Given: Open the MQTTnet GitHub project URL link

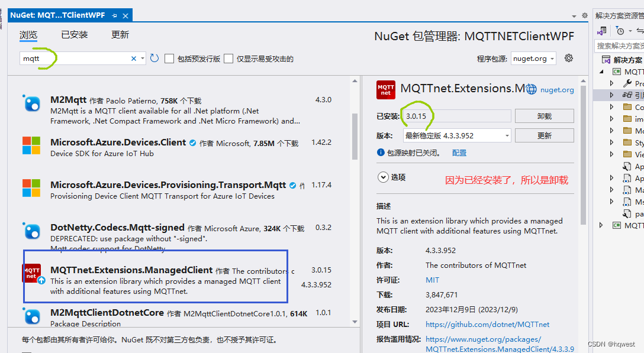Looking at the screenshot, I should point(487,325).
